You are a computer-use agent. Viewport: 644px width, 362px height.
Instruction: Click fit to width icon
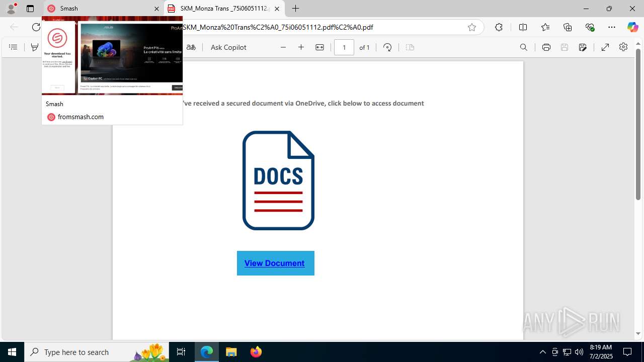point(319,47)
